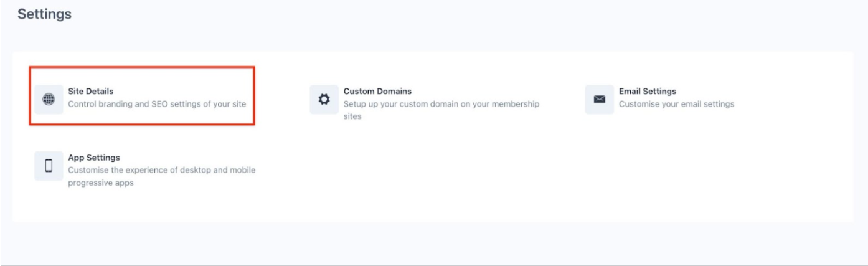Click 'Customise your email settings' description

pyautogui.click(x=676, y=104)
